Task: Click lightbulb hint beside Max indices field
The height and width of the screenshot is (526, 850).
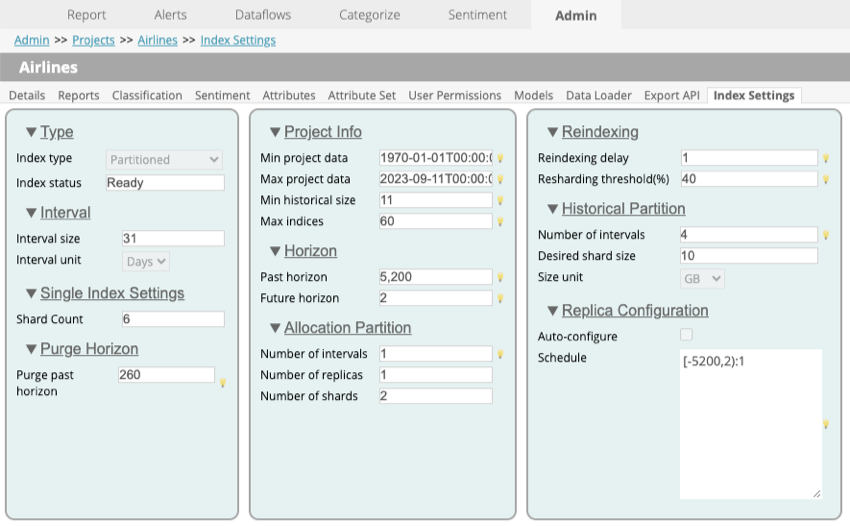Action: point(501,222)
